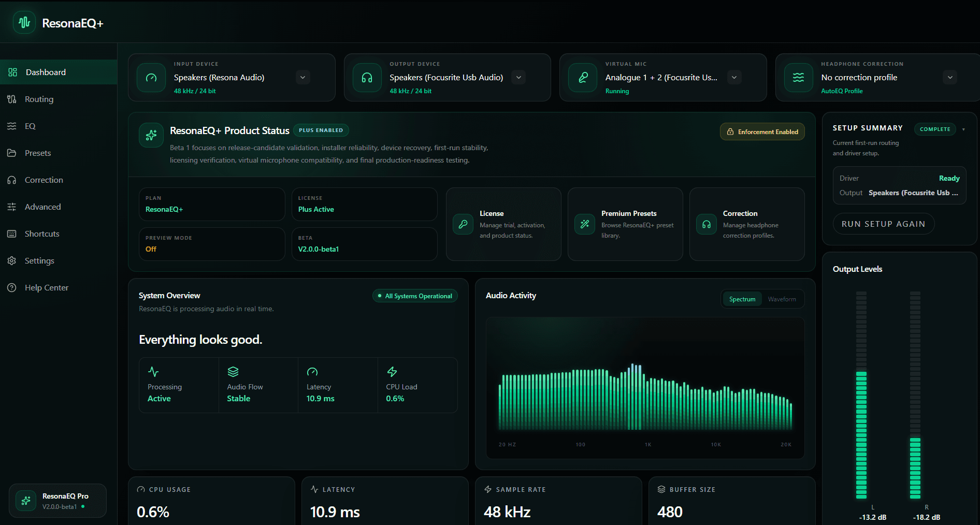Expand the Input Device dropdown

tap(303, 78)
